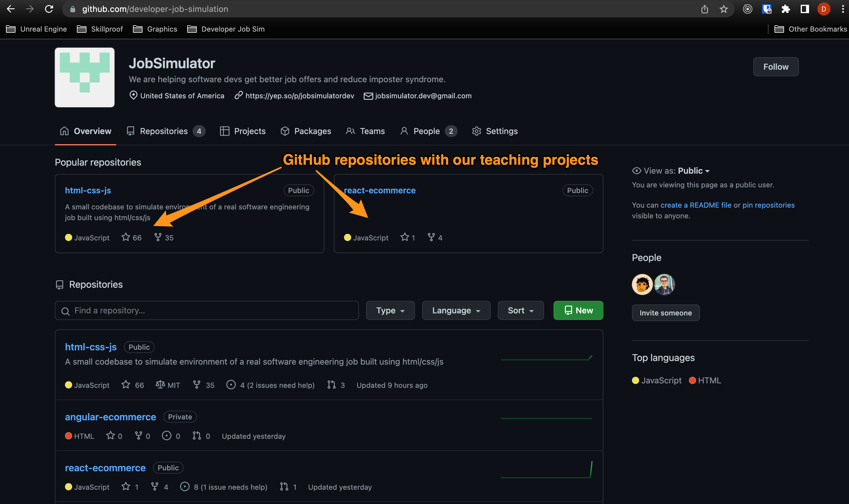The width and height of the screenshot is (849, 504).
Task: Click the jobsimulator.dev@gmail.com email link
Action: click(423, 96)
